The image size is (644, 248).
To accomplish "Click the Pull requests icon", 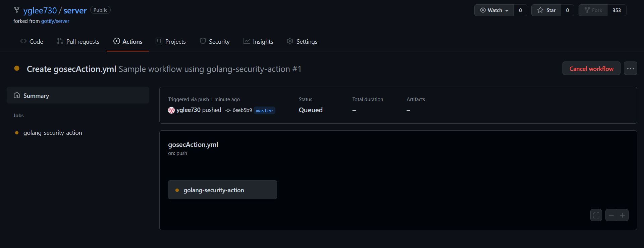I will [60, 41].
